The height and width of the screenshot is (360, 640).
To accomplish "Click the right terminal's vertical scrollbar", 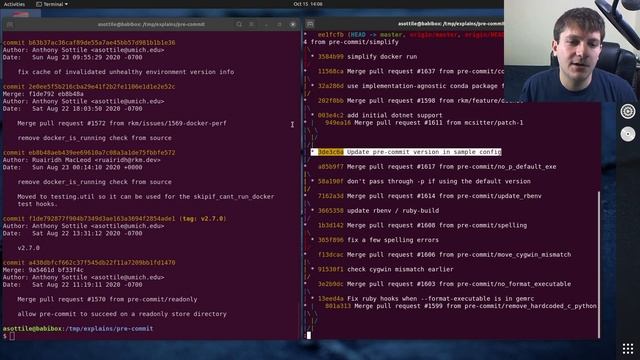I will 599,264.
